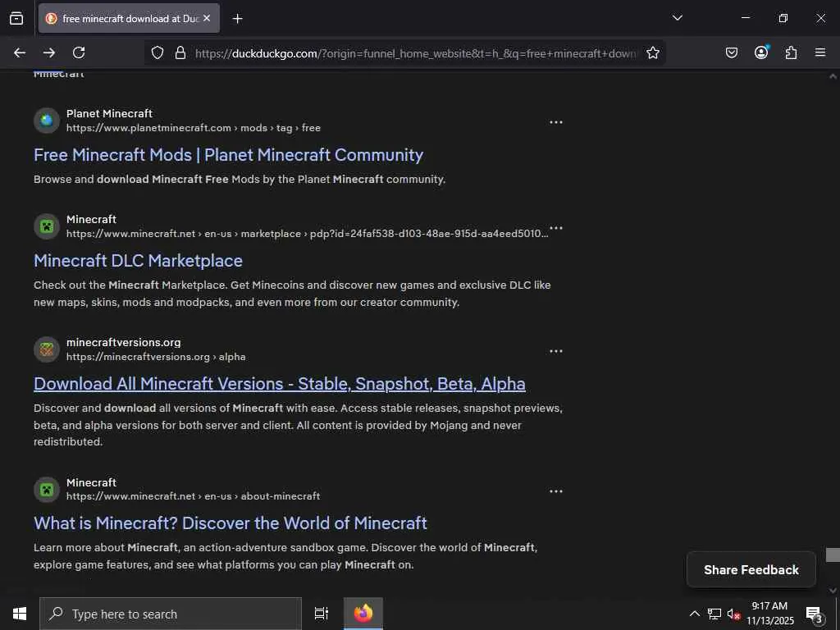This screenshot has height=630, width=840.
Task: Close the 'free minecraft download' tab
Action: click(207, 18)
